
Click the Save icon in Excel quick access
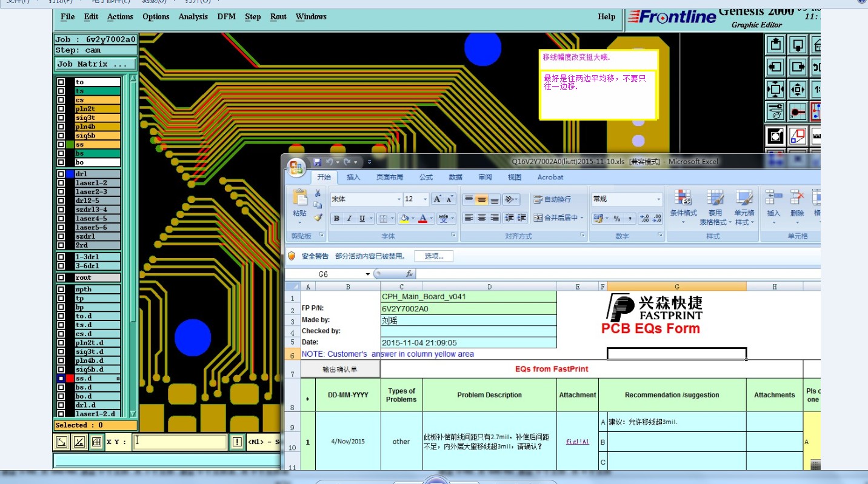click(x=317, y=162)
